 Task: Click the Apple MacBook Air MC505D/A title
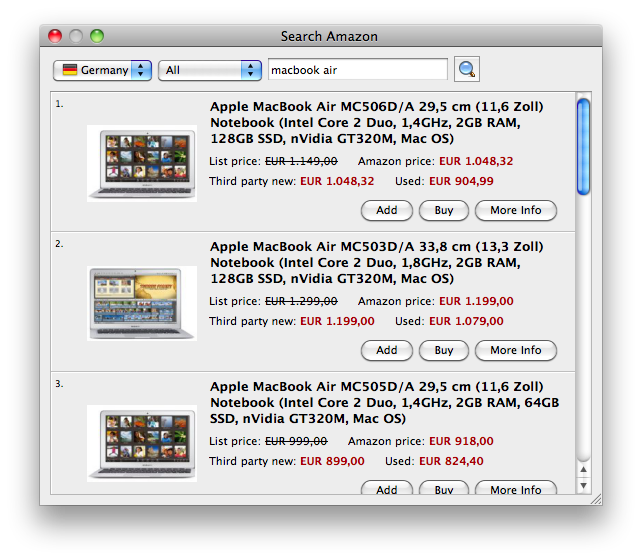[384, 402]
